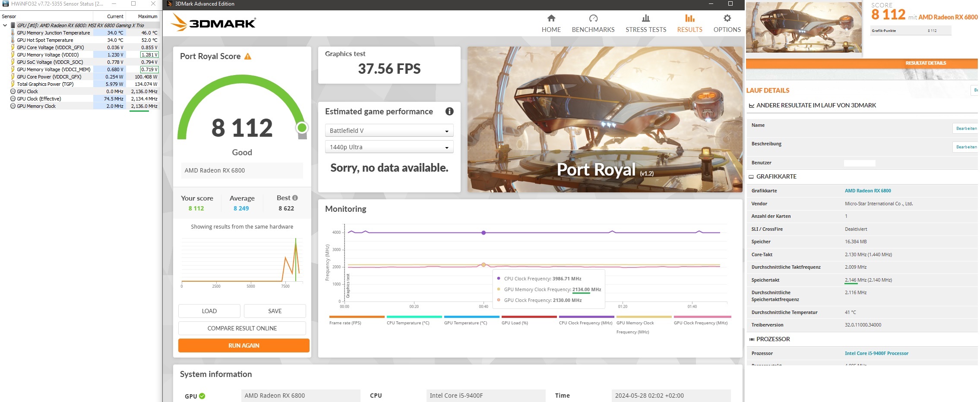Viewport: 980px width, 402px height.
Task: Toggle CPU Clock Frequency series in Monitoring legend
Action: 586,320
